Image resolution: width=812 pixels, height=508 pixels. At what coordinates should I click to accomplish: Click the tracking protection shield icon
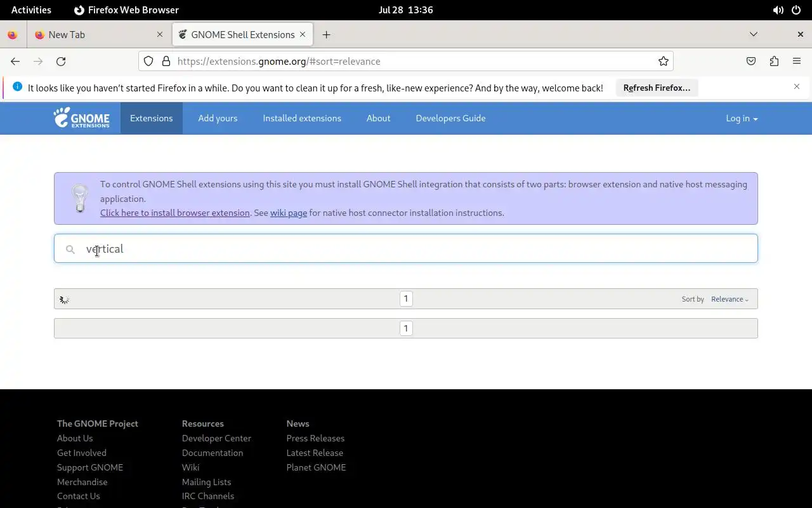(148, 61)
